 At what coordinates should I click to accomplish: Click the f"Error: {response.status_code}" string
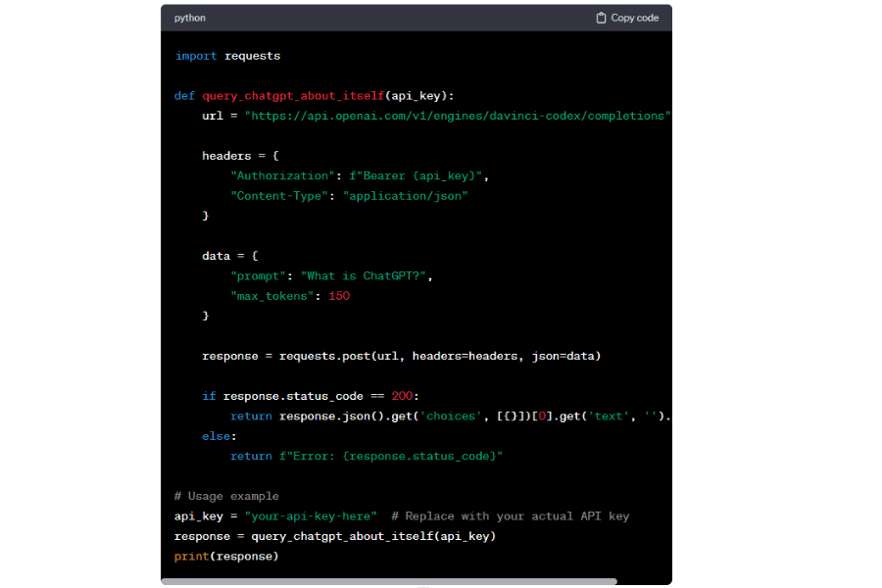(391, 457)
